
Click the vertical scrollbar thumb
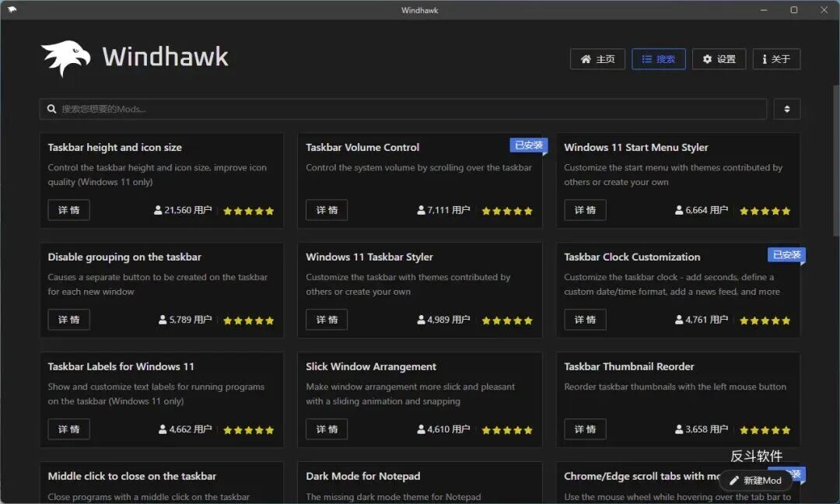[x=836, y=161]
